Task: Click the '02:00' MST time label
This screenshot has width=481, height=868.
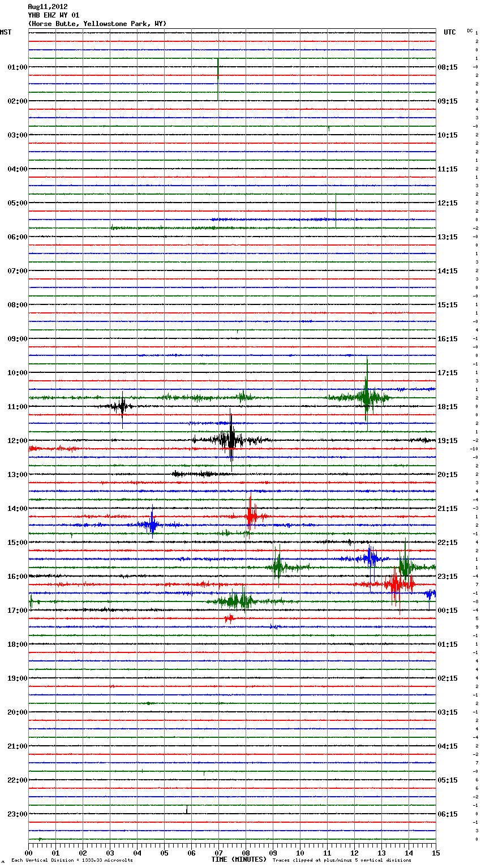Action: click(x=17, y=101)
